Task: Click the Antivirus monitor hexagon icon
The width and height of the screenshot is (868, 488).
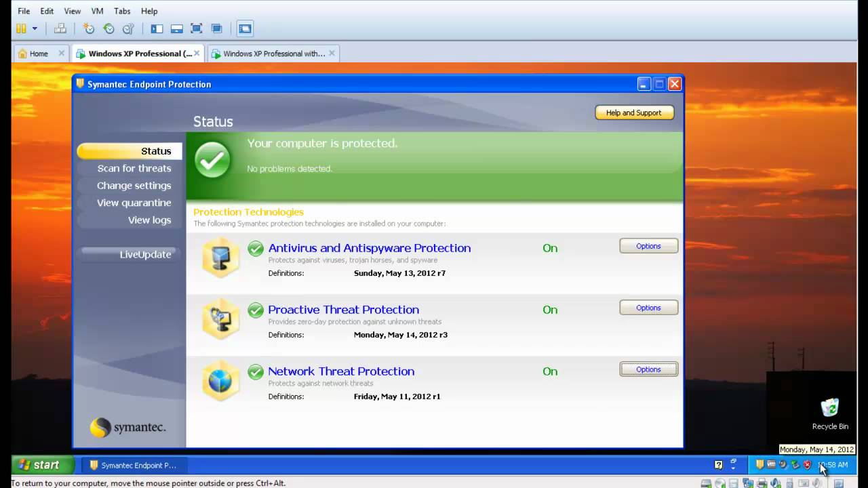Action: click(x=221, y=258)
